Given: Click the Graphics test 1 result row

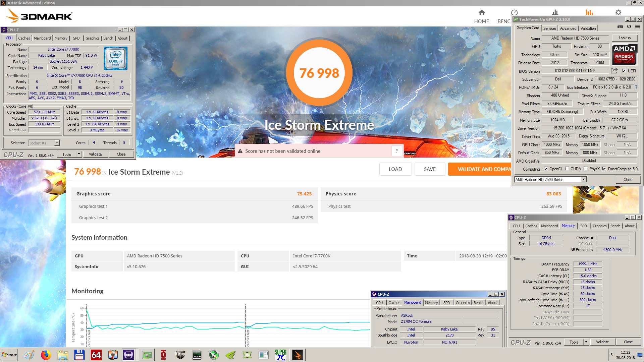Looking at the screenshot, I should tap(195, 206).
